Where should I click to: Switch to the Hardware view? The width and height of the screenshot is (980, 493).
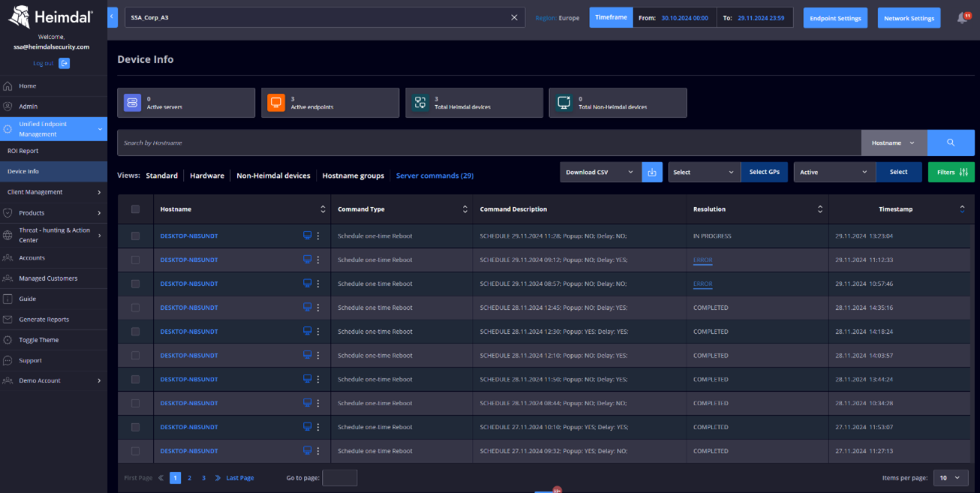click(x=207, y=176)
